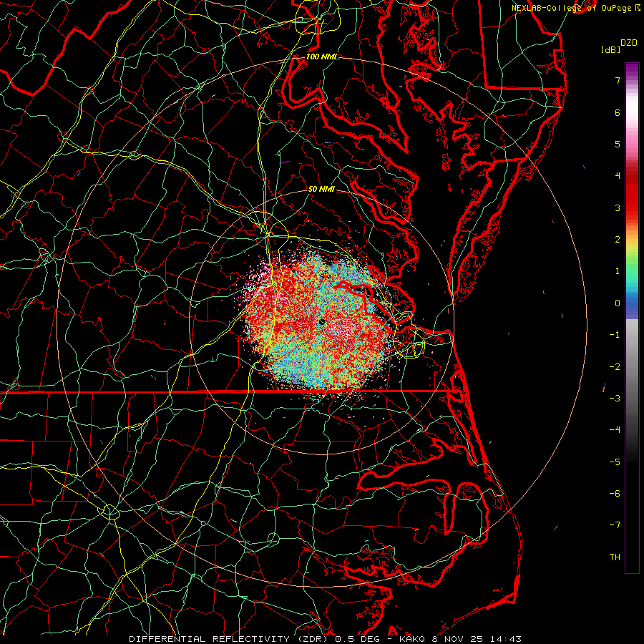644x644 pixels.
Task: Click the Differential Reflectivity KAKQ caption text
Action: pyautogui.click(x=325, y=639)
